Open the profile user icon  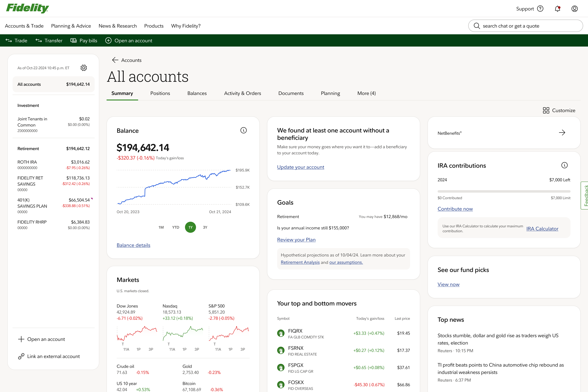(x=575, y=9)
